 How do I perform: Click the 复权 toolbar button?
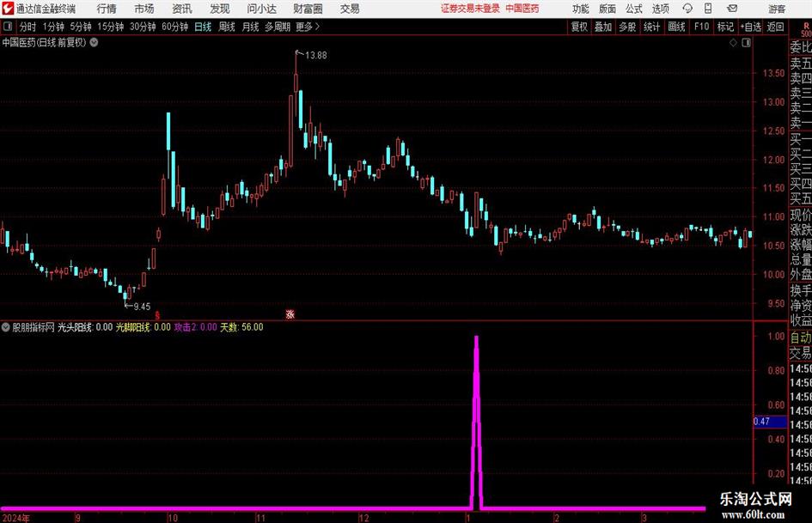579,27
